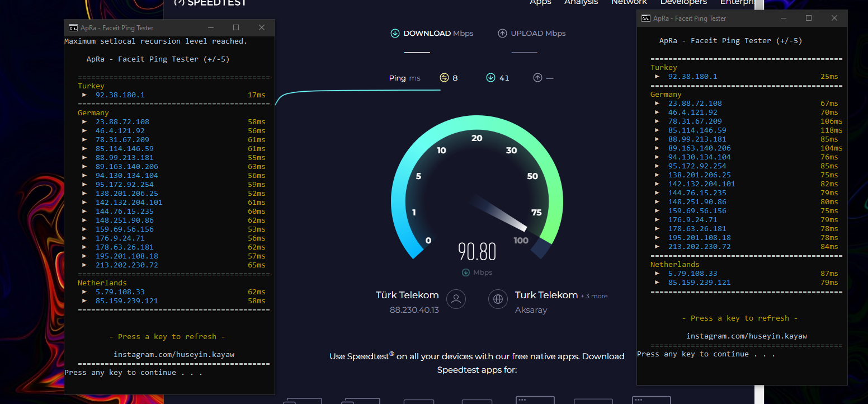This screenshot has height=404, width=868.
Task: Click IP 142.132.204.101 in left window
Action: click(x=129, y=203)
